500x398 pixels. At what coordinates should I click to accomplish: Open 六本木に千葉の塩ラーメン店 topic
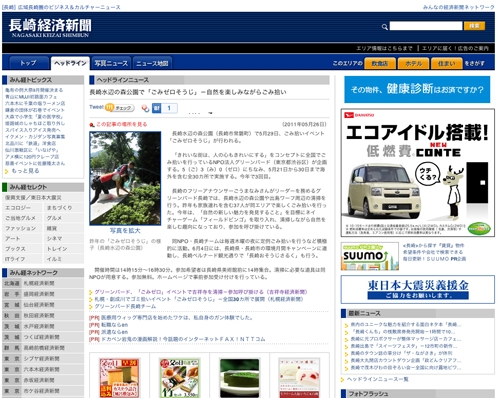[x=35, y=103]
